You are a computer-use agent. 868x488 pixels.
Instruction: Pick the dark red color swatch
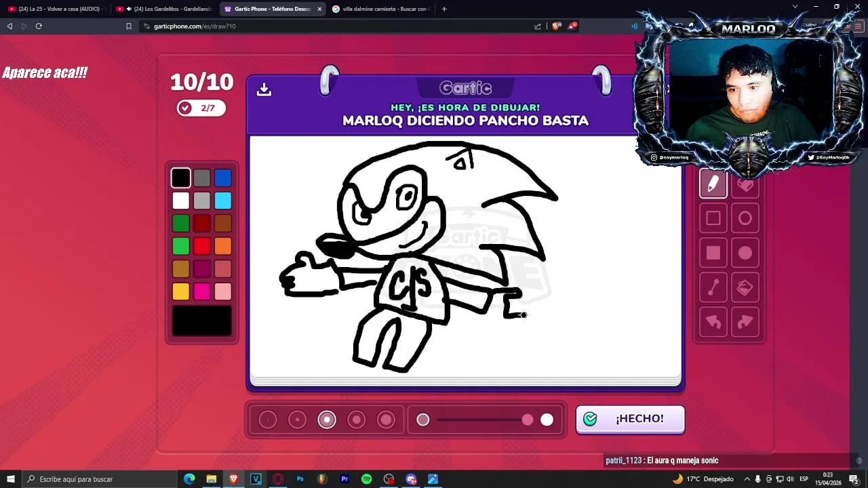[x=202, y=223]
